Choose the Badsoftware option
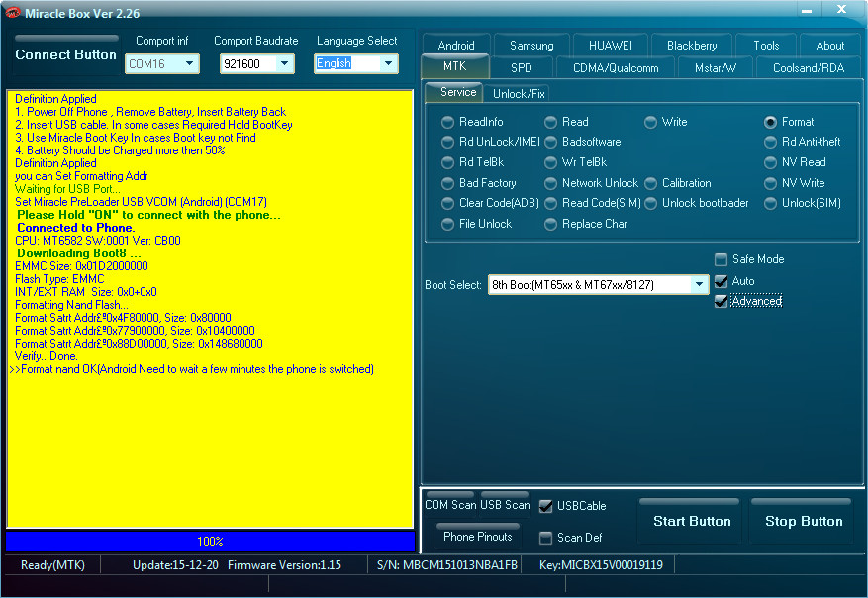The height and width of the screenshot is (598, 868). (550, 143)
